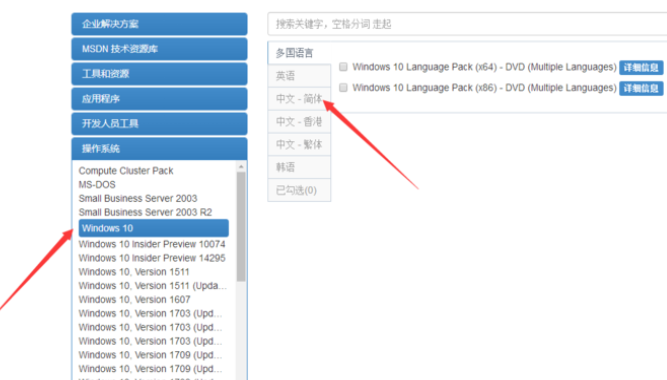Select Small Business Server 2003
Image resolution: width=667 pixels, height=380 pixels.
138,198
